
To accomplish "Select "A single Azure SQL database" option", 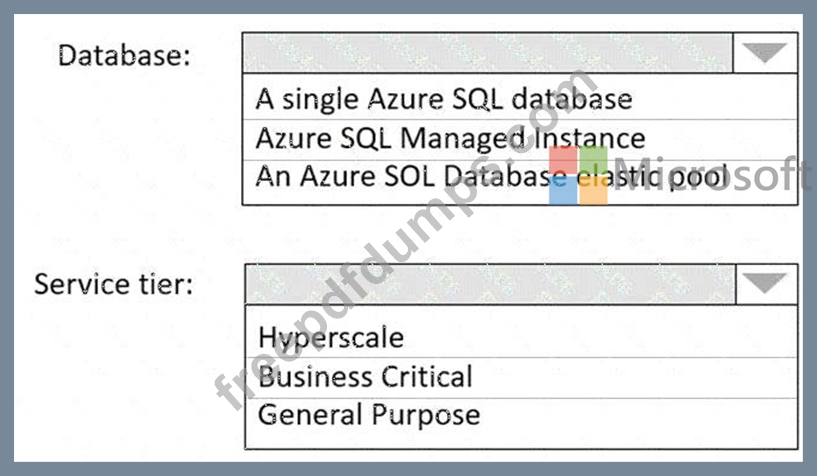I will [443, 98].
